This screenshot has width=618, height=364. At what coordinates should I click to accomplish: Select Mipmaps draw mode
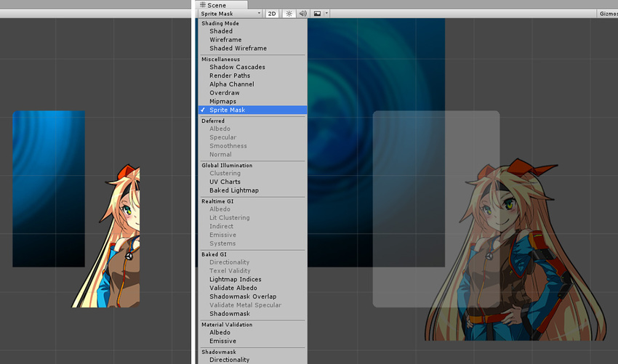pyautogui.click(x=223, y=102)
